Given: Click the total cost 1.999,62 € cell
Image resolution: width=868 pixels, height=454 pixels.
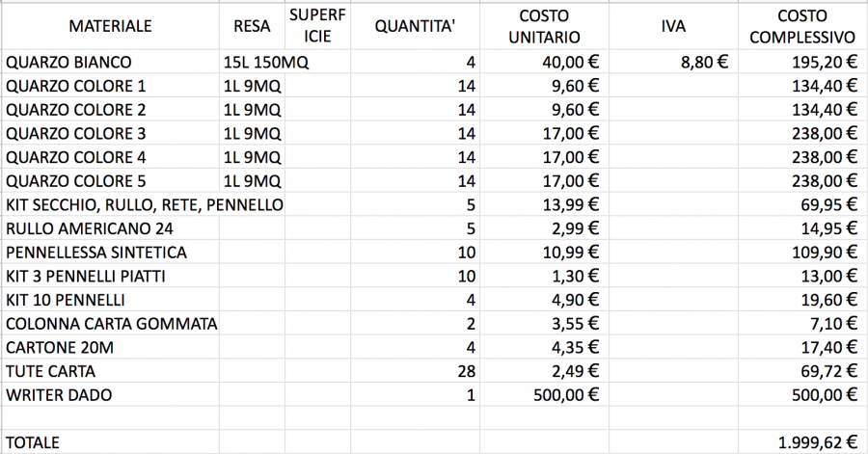Looking at the screenshot, I should click(802, 442).
